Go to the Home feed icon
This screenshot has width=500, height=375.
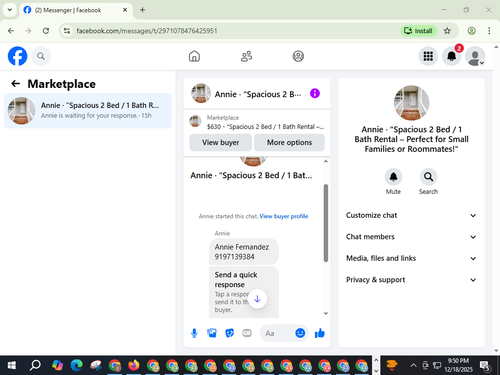coord(194,56)
